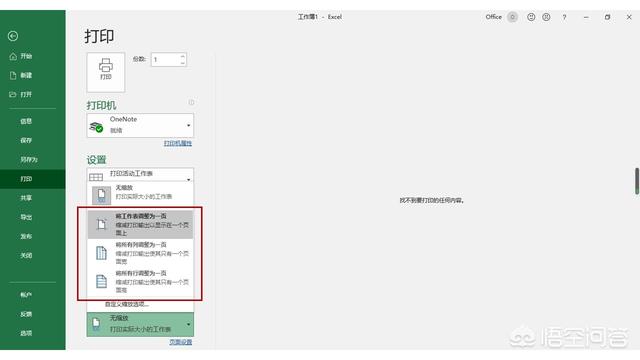Click the Office account avatar icon
This screenshot has height=360, width=640.
pos(512,17)
